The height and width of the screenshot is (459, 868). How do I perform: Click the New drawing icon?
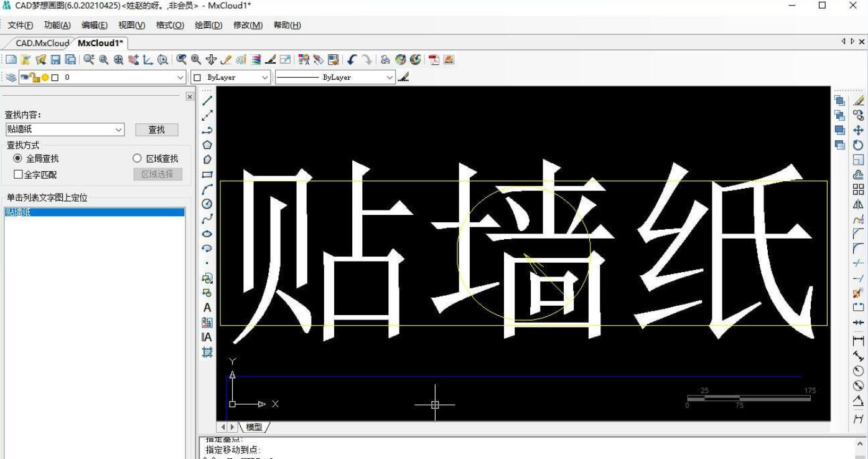(x=11, y=60)
